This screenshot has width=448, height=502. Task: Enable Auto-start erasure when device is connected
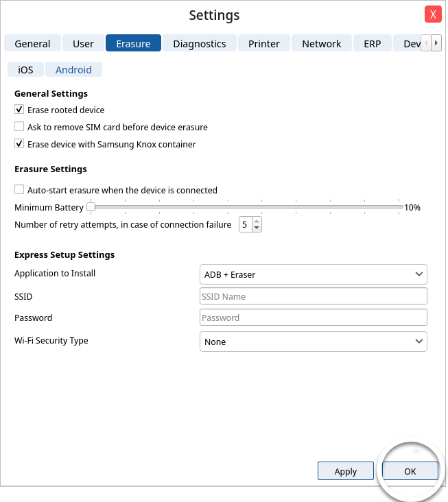[x=19, y=189]
